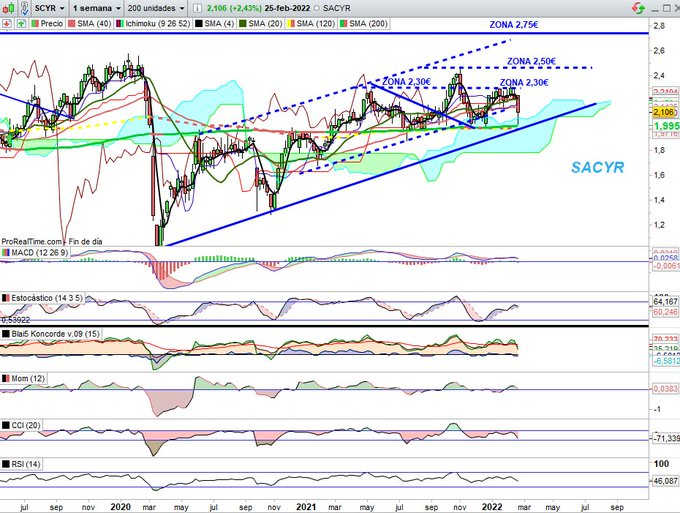Click the info icon next to the quote

(x=197, y=8)
